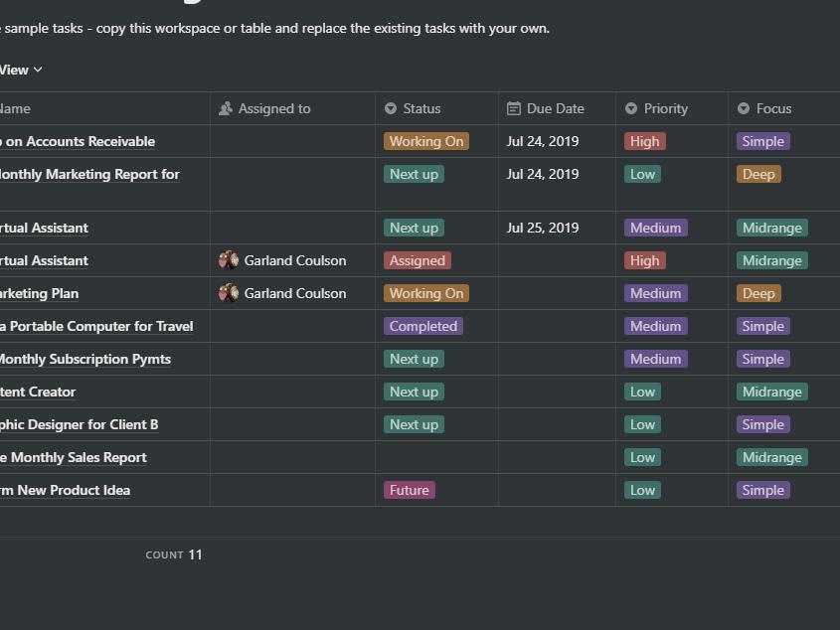Click the Name column header
840x630 pixels.
tap(15, 108)
